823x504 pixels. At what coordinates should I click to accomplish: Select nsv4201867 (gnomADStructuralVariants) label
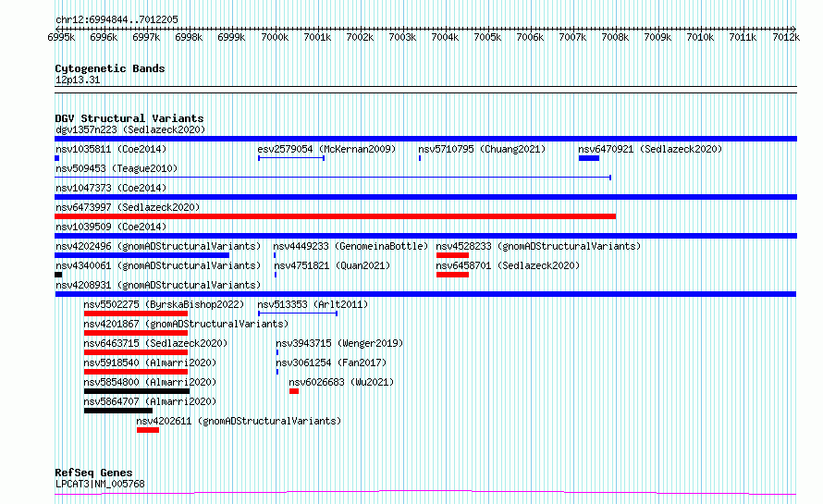tap(186, 324)
